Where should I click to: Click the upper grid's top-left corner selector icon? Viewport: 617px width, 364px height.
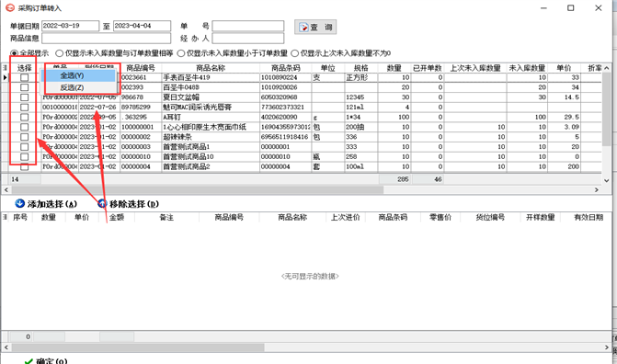pos(6,68)
